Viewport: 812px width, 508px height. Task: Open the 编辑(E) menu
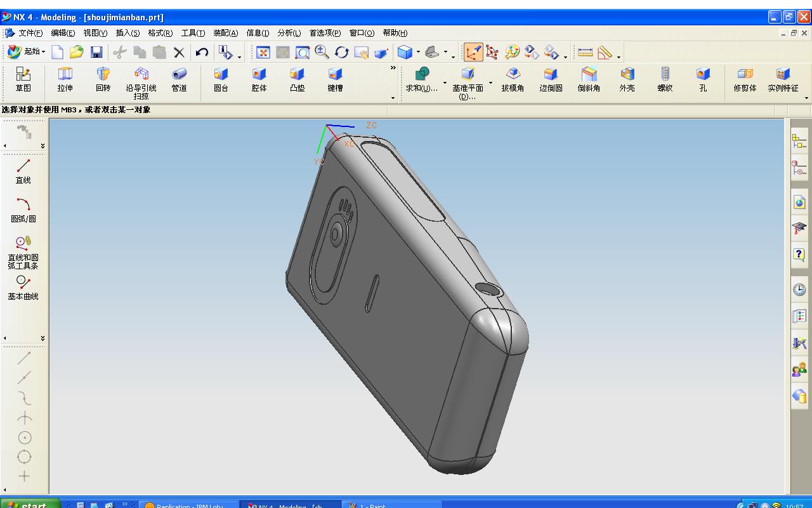(x=63, y=33)
